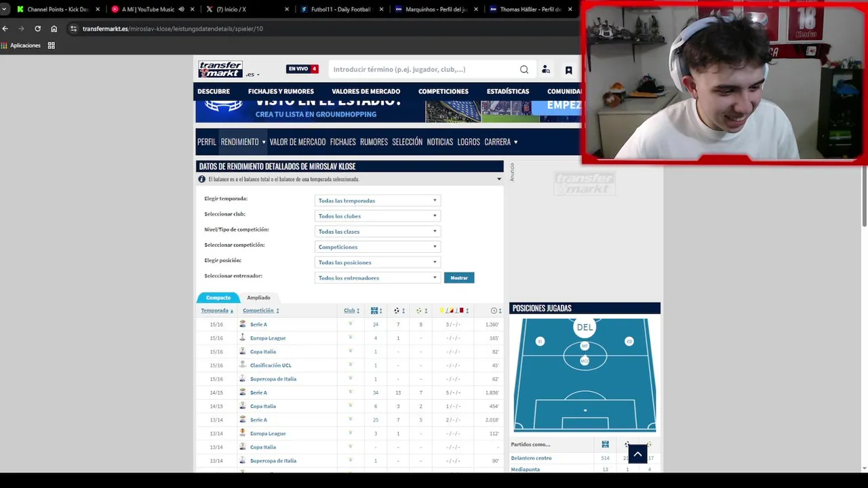868x488 pixels.
Task: Click the Transfermarkt logo
Action: tap(220, 69)
